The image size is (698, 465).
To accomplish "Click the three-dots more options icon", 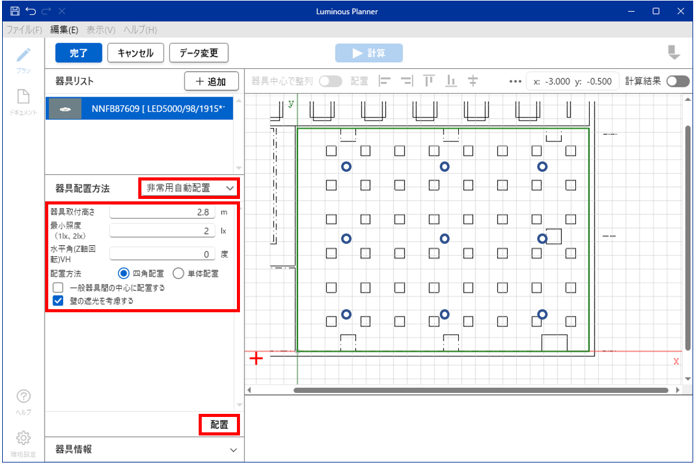I will coord(516,81).
